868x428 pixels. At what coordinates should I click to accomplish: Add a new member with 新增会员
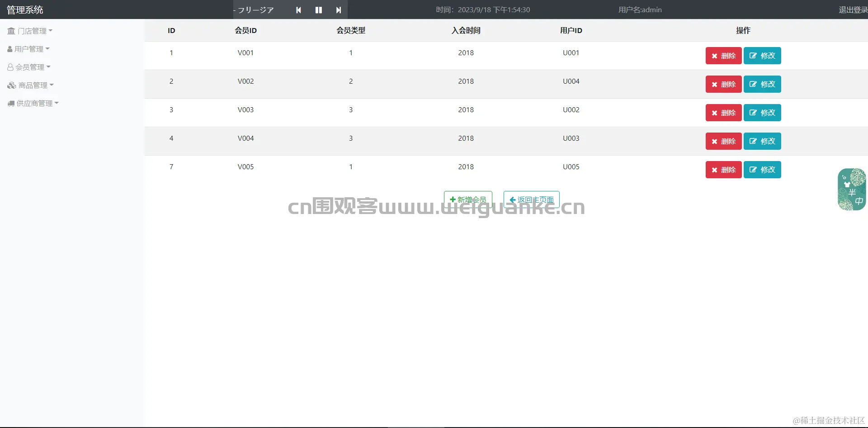click(x=468, y=200)
